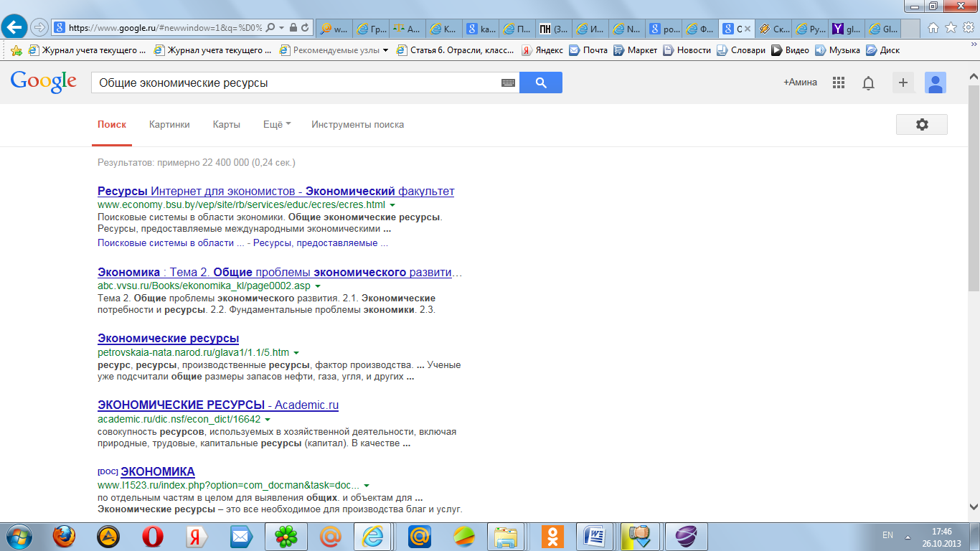The image size is (980, 551).
Task: Open the browser Favorites star icon
Action: [x=951, y=28]
